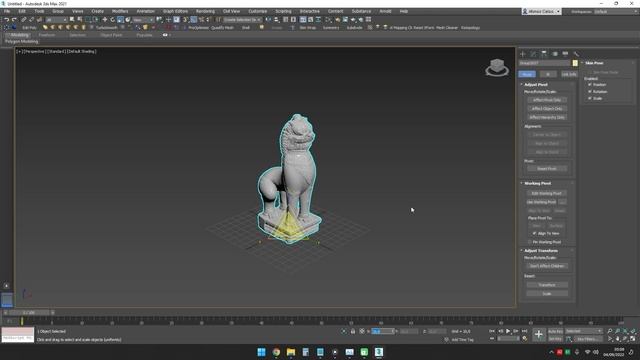Click the Edit Working Pivot button
Image resolution: width=640 pixels, height=360 pixels.
pos(547,193)
